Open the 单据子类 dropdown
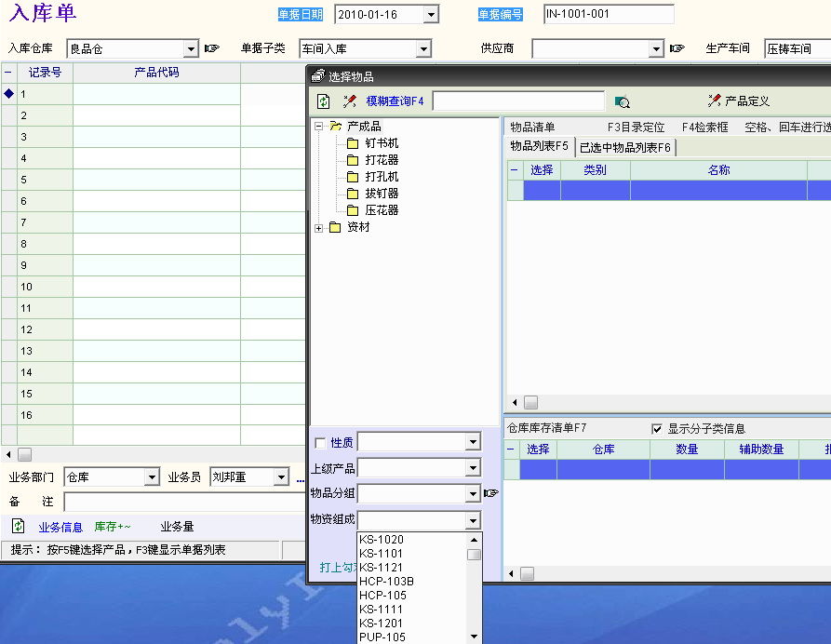Viewport: 831px width, 644px height. [423, 48]
